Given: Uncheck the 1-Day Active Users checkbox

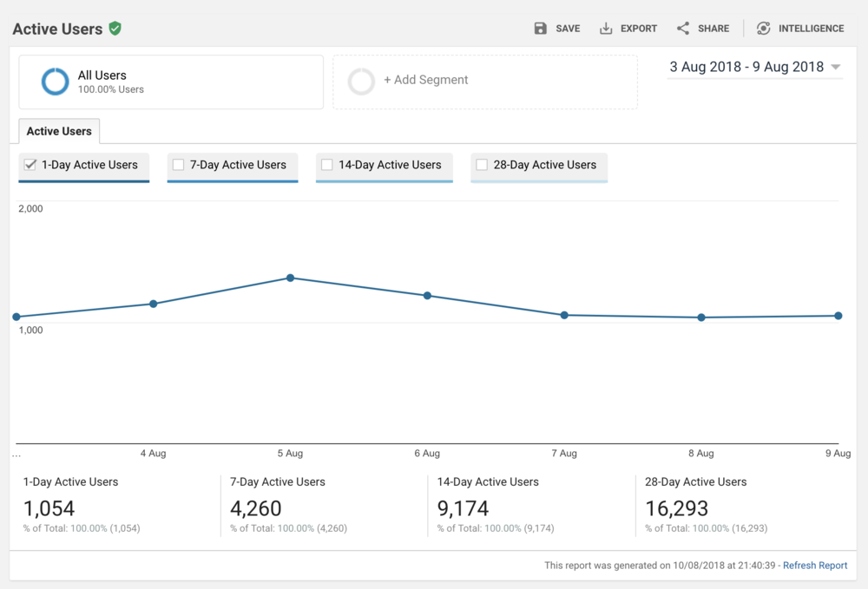Looking at the screenshot, I should tap(30, 165).
